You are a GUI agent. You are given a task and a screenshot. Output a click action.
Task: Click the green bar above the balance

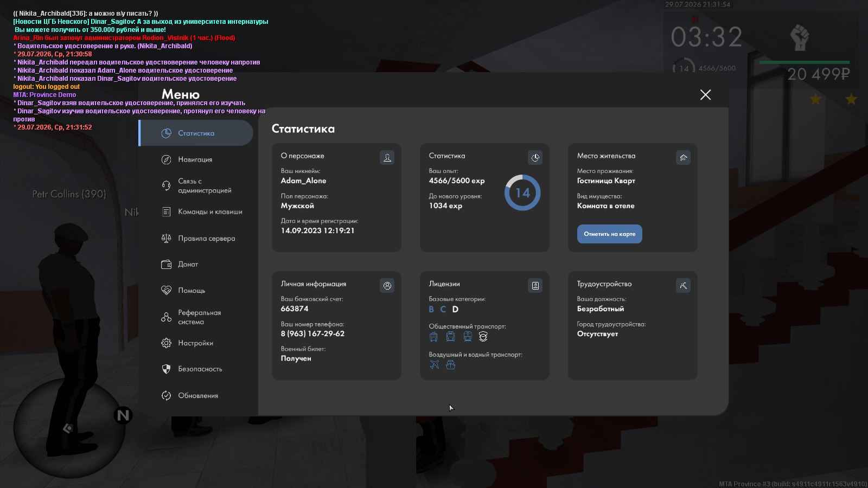[x=805, y=62]
